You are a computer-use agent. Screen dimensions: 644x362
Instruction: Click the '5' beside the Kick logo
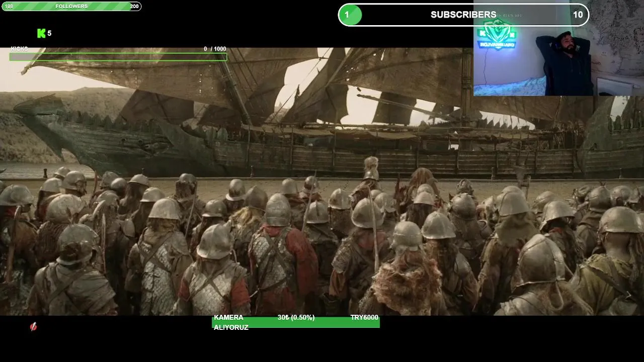click(49, 33)
